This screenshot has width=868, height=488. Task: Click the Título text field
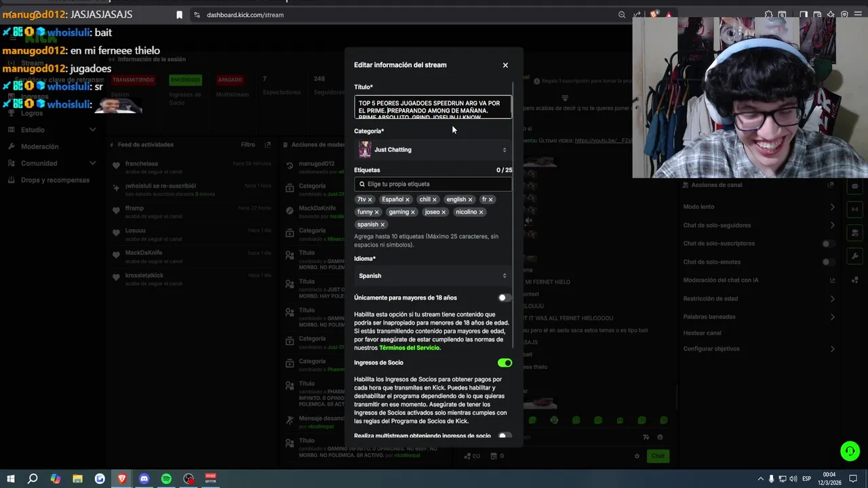[433, 107]
